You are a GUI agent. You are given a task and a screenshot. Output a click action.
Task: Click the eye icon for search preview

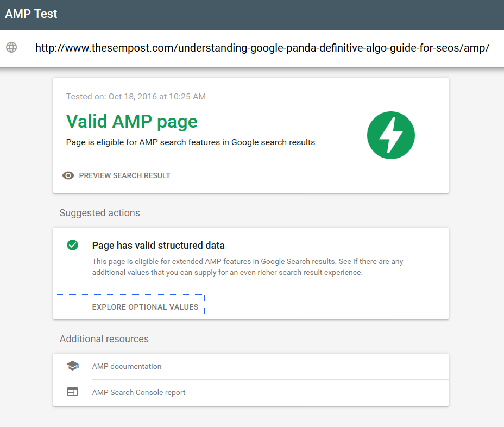click(x=68, y=175)
